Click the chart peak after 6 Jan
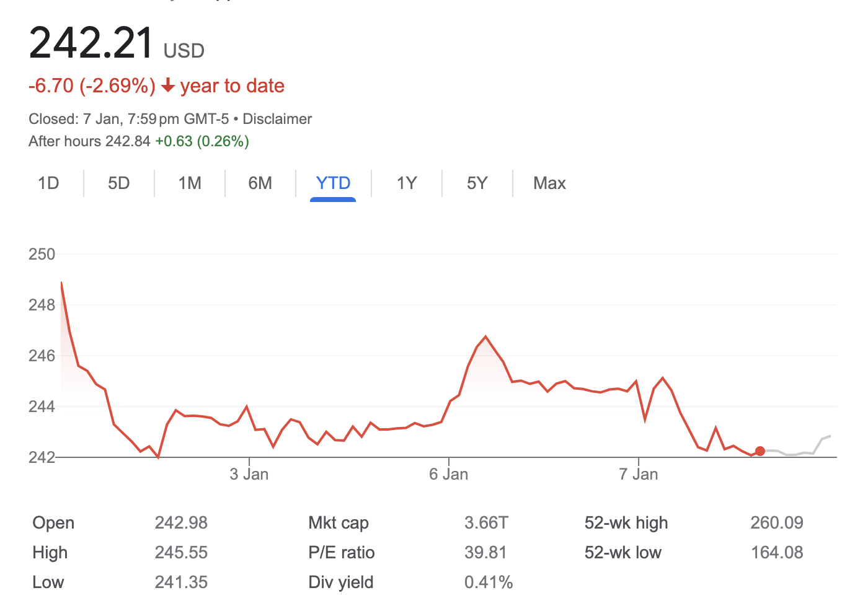The width and height of the screenshot is (868, 611). [485, 337]
